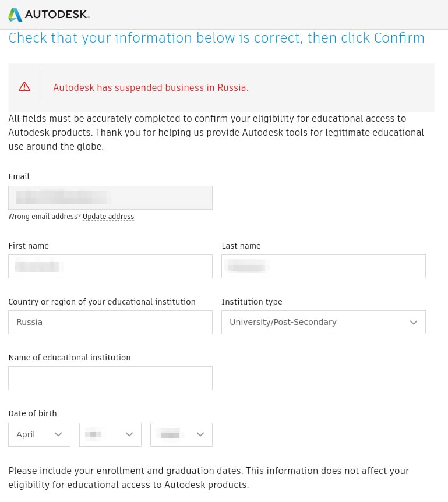Click the chevron in birth day selector
The image size is (448, 502).
coord(129,434)
